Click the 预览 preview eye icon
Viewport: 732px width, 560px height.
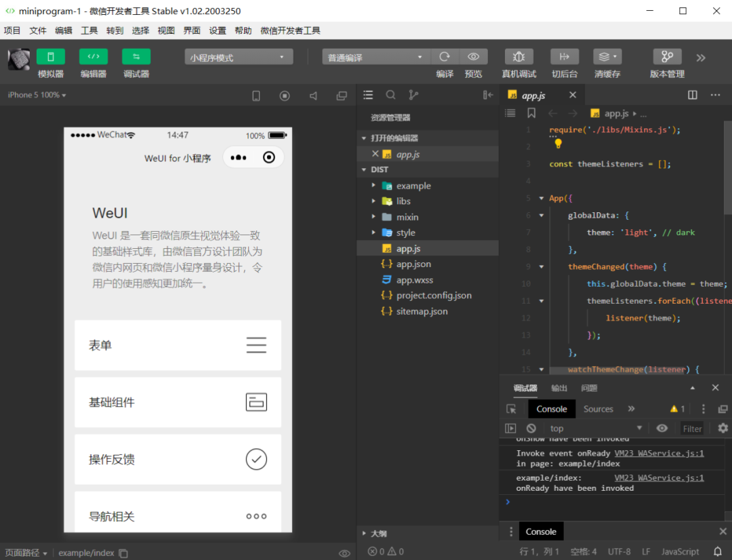click(473, 57)
